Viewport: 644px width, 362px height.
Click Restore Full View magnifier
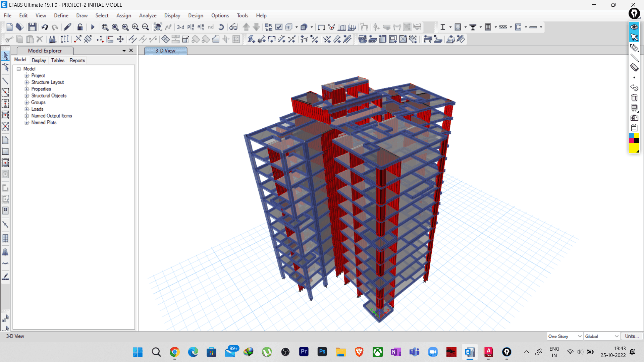[115, 27]
